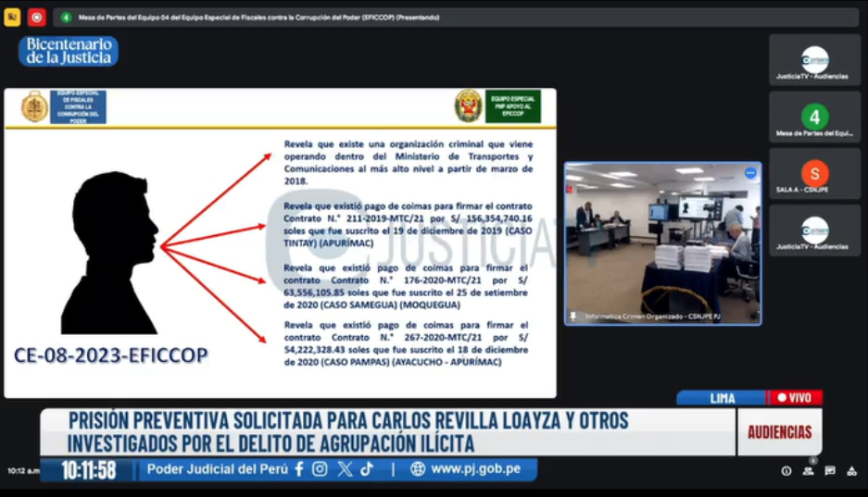Image resolution: width=868 pixels, height=497 pixels.
Task: Select first JusticiaTV - Audiencias participant tile
Action: [814, 60]
